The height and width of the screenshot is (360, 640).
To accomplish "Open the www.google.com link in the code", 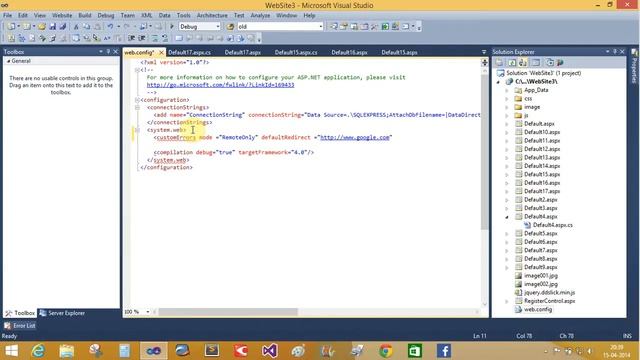I will [355, 138].
